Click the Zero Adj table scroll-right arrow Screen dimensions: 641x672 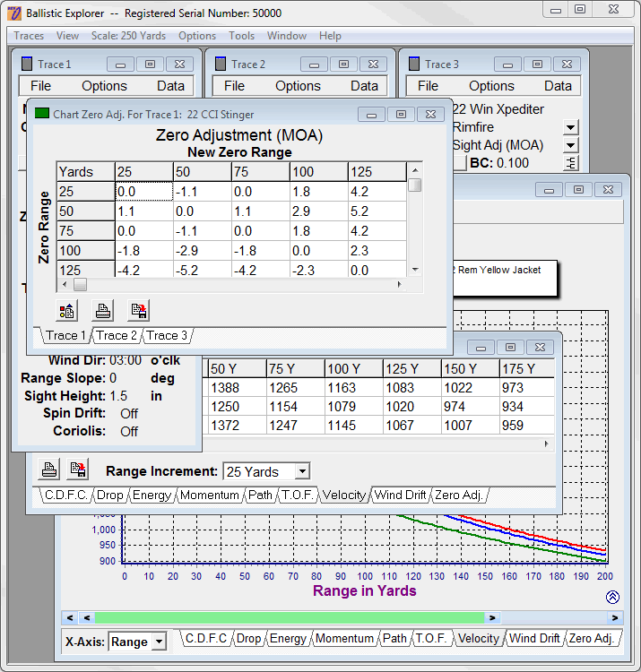400,284
